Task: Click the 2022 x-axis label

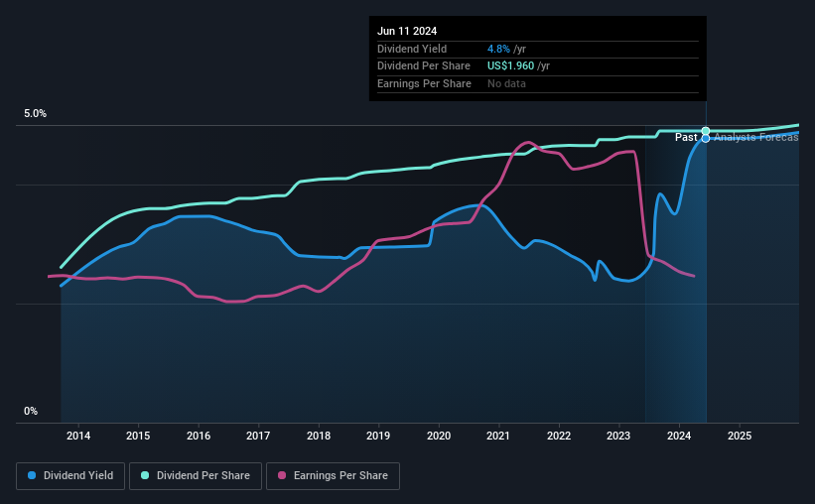Action: [x=559, y=436]
